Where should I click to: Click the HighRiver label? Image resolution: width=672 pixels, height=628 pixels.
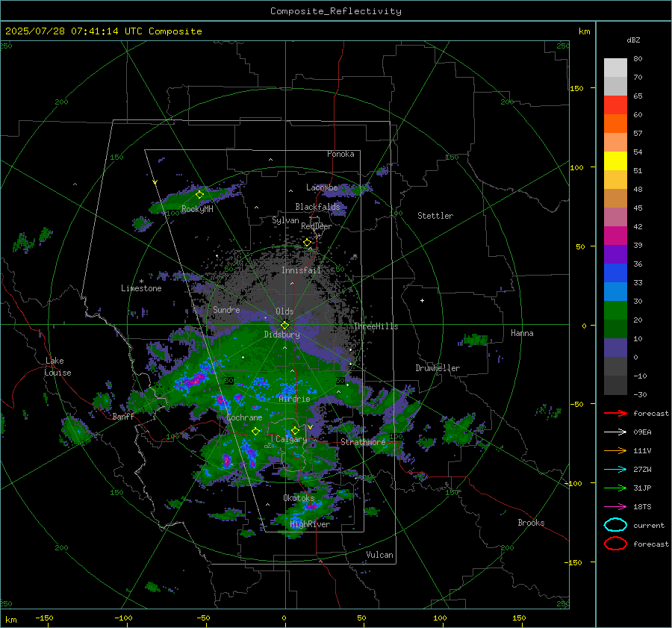[310, 524]
